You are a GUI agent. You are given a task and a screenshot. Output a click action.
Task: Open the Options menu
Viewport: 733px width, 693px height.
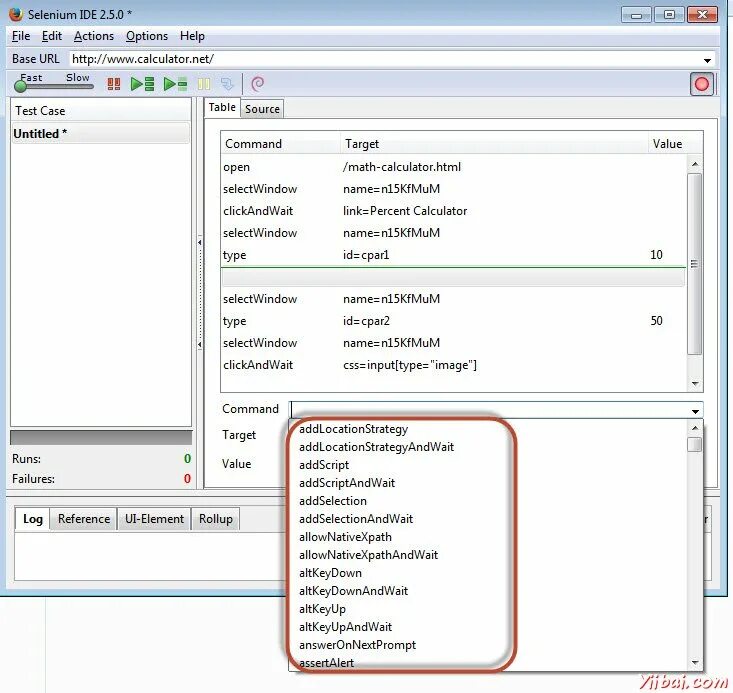(147, 36)
